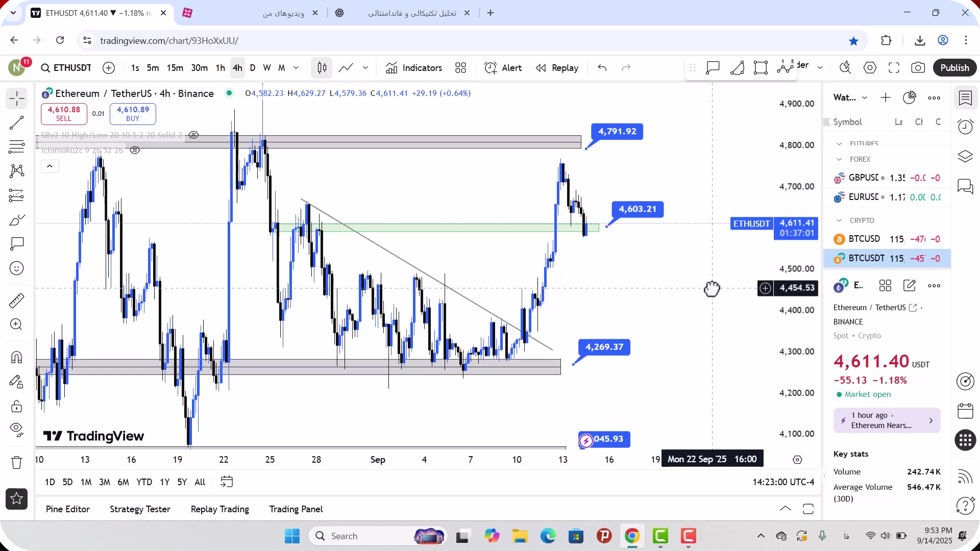
Task: Select the crosshair cursor tool
Action: 16,98
